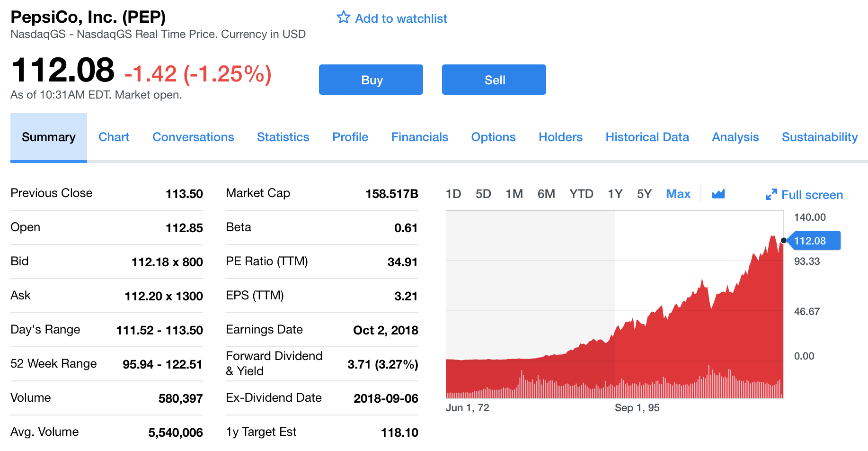Click the Sep 1, 95 chart date label
868x451 pixels.
[637, 407]
